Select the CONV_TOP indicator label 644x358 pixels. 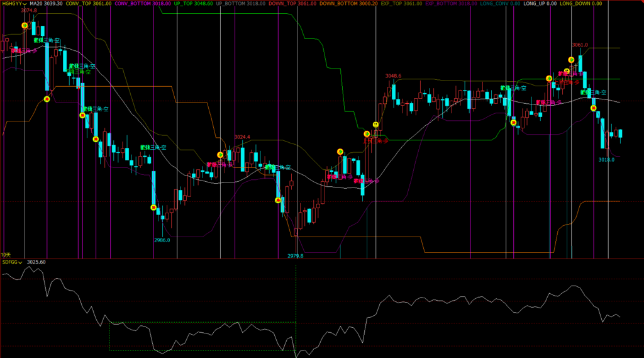pyautogui.click(x=88, y=4)
